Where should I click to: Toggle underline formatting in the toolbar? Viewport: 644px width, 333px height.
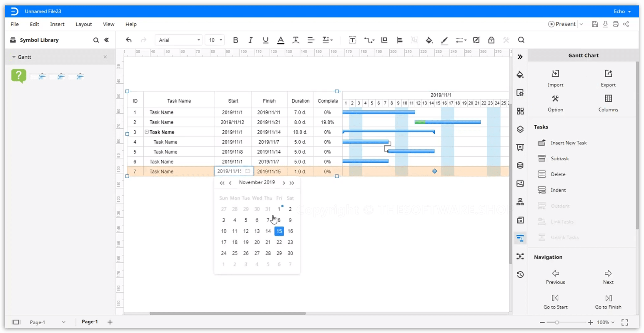coord(266,40)
